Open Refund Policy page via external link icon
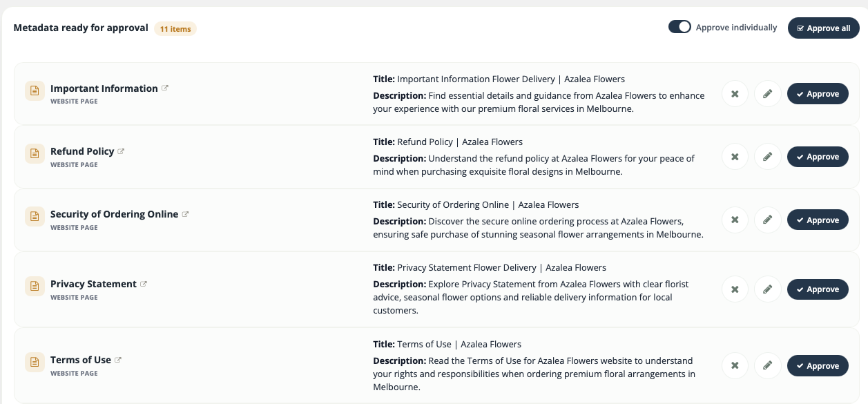This screenshot has width=868, height=404. [x=121, y=151]
